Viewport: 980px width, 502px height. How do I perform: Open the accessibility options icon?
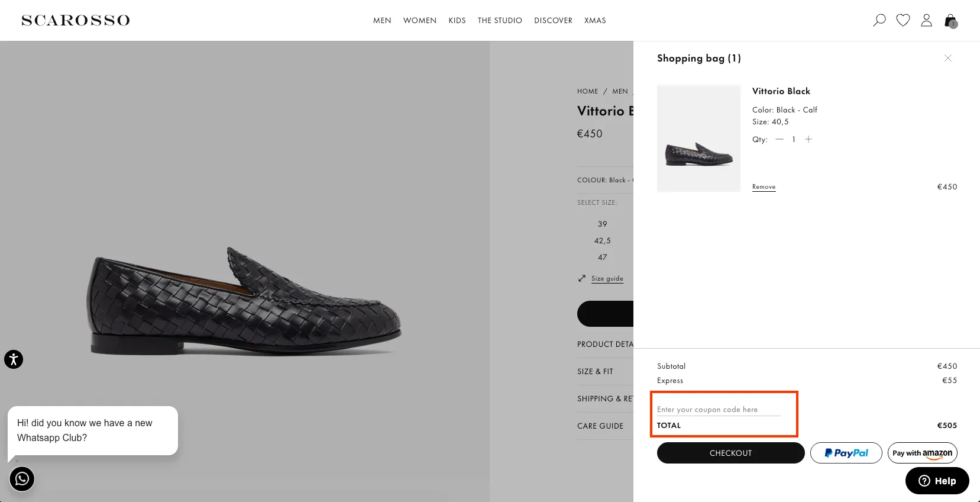click(14, 359)
